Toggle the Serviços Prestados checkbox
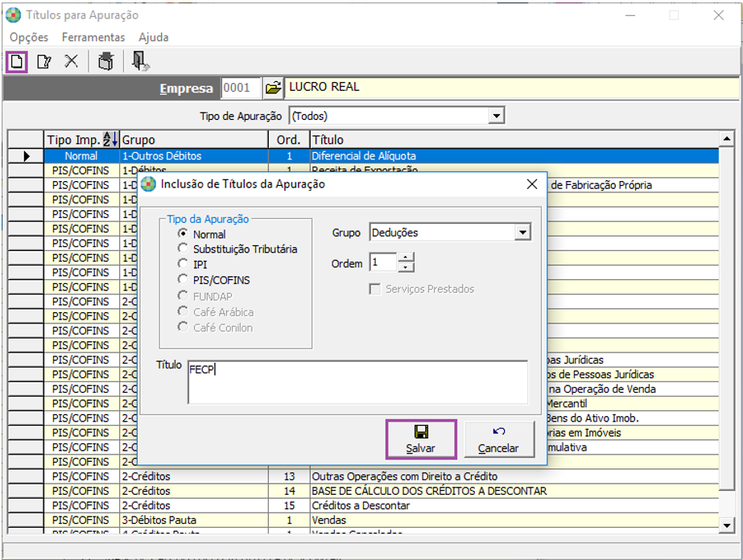 (375, 289)
